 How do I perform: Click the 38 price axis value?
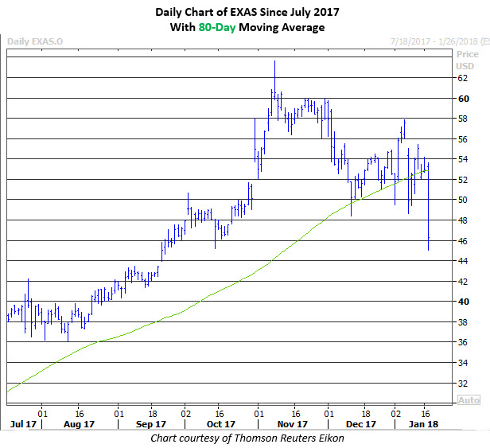tap(463, 322)
